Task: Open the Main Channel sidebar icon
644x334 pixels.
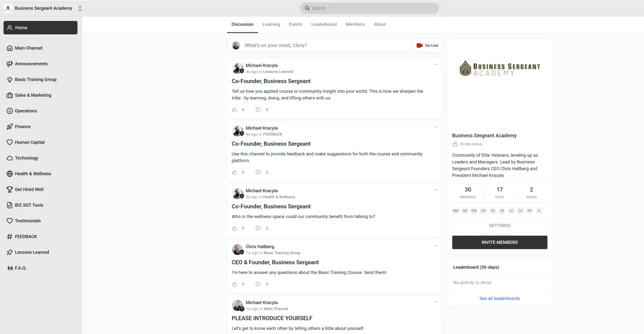Action: (x=10, y=48)
